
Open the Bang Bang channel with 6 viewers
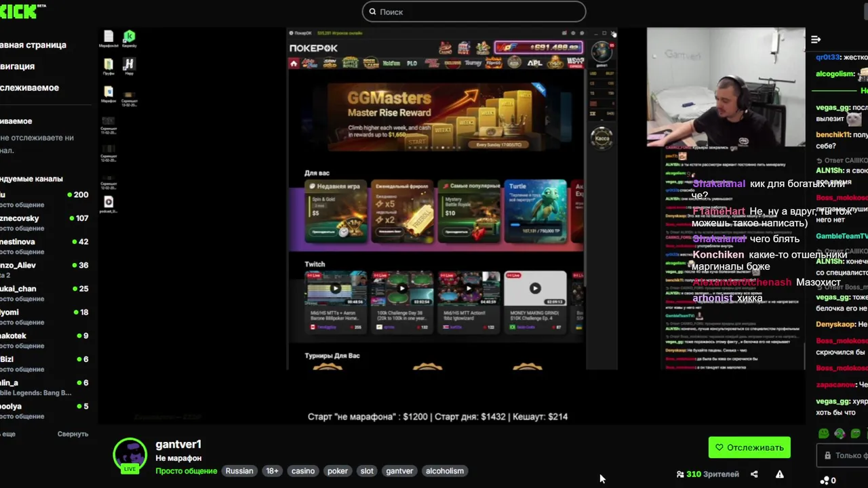(x=45, y=388)
